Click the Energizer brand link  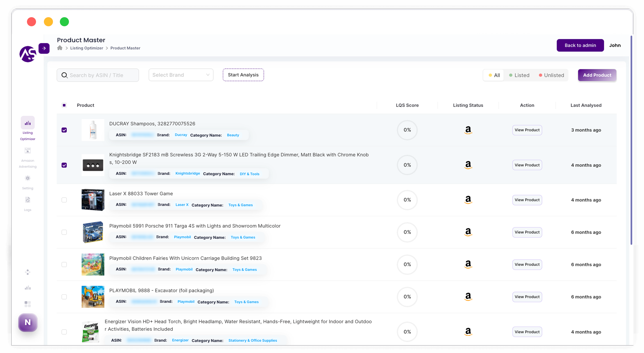click(x=180, y=340)
